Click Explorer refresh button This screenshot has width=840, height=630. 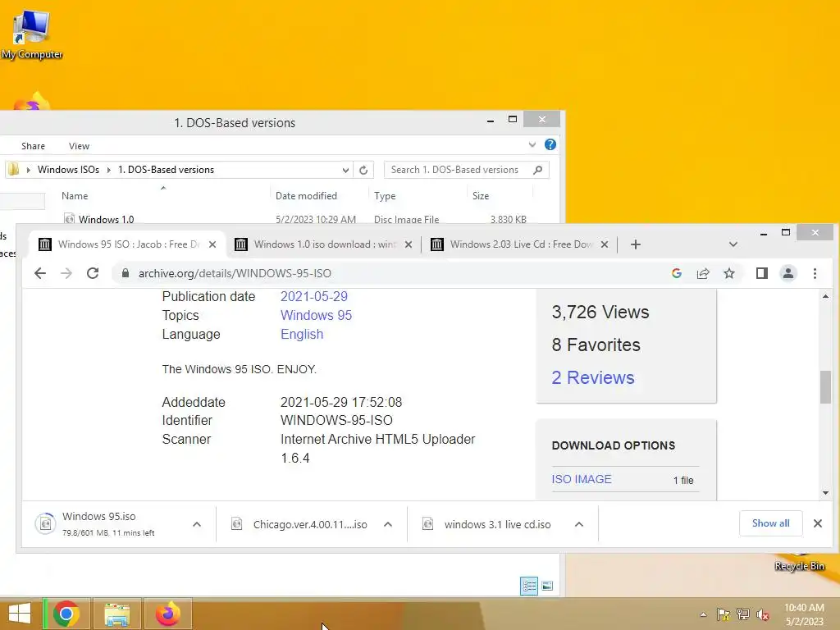click(363, 170)
